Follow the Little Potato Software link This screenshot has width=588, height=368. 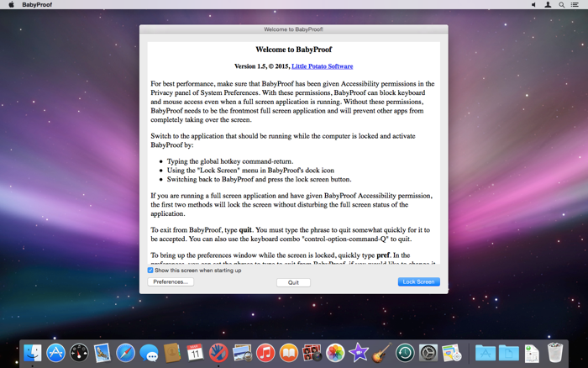[322, 66]
